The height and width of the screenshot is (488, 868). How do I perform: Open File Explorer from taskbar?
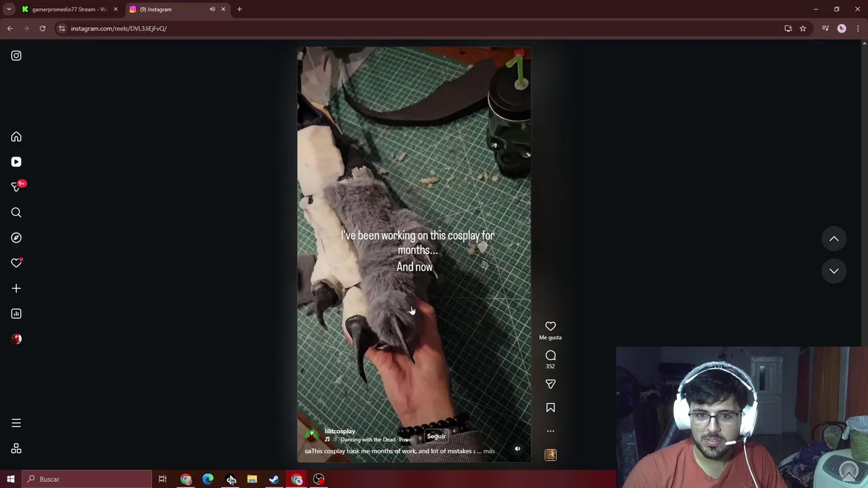coord(252,479)
